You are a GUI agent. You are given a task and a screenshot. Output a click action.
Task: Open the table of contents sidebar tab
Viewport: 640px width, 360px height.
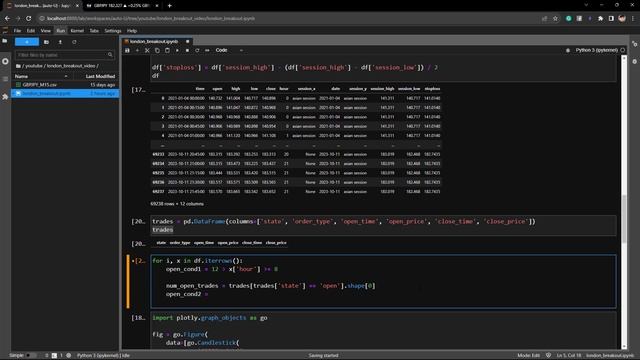5,79
